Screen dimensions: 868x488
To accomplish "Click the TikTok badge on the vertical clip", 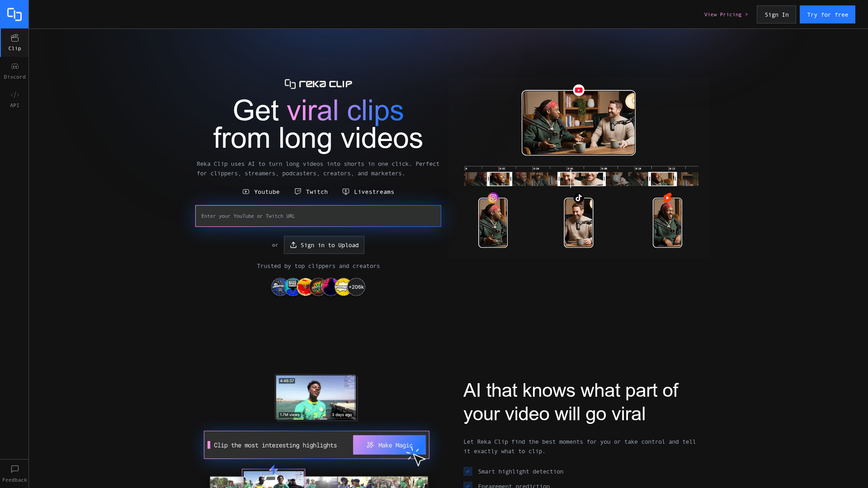I will click(579, 198).
